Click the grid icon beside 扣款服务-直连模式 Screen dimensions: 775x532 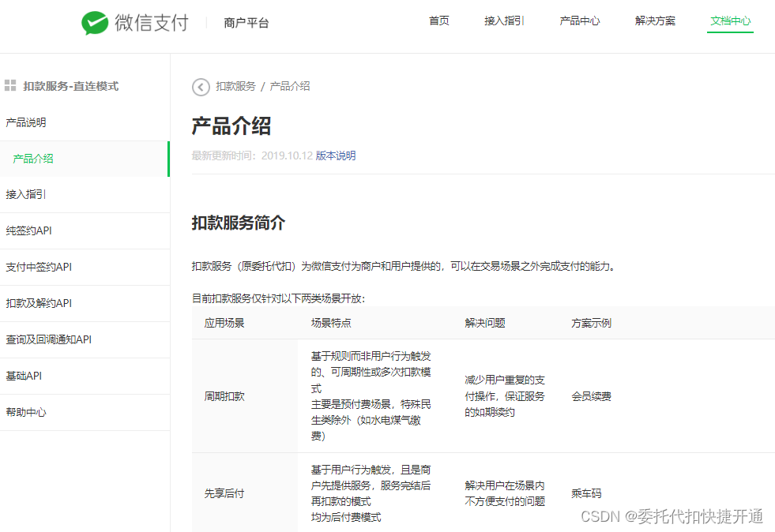coord(10,85)
